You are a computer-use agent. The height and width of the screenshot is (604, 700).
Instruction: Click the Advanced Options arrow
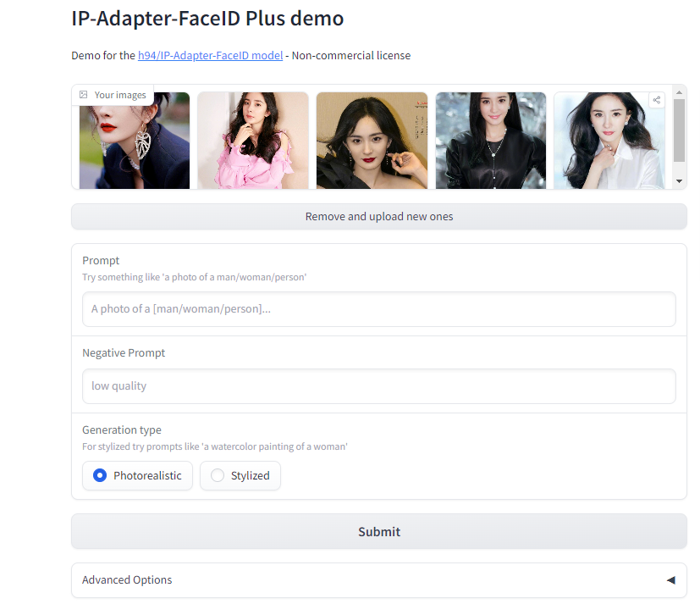point(670,580)
